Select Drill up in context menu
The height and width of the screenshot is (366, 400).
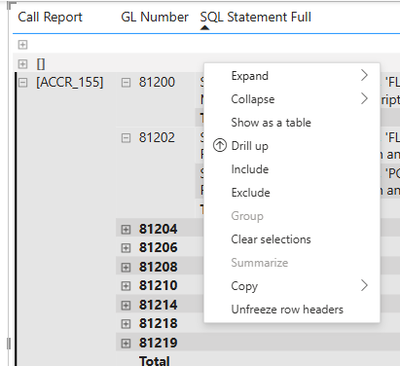pos(292,146)
